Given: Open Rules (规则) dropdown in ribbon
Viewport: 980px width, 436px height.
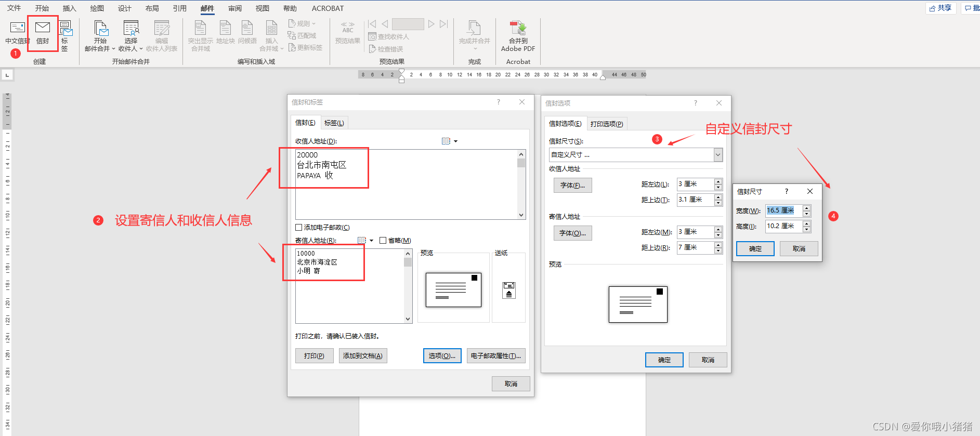Looking at the screenshot, I should click(x=302, y=23).
